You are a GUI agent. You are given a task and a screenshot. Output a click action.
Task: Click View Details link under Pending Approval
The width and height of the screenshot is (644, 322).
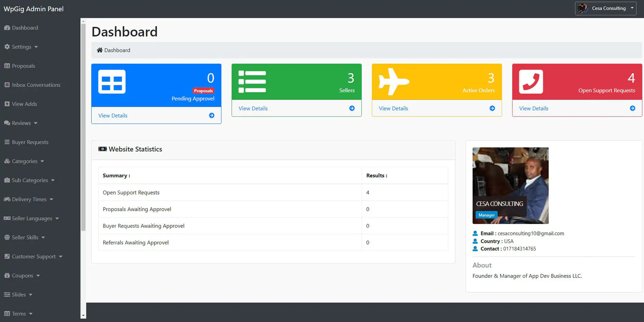(113, 116)
